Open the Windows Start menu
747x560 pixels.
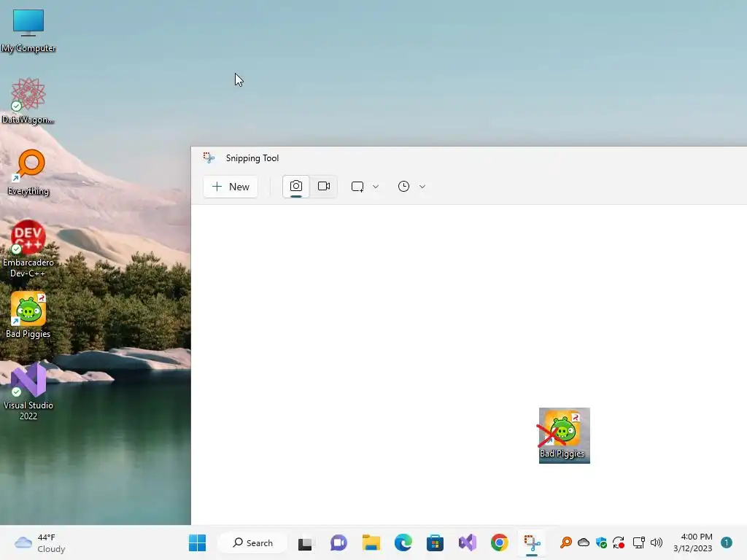click(x=197, y=542)
